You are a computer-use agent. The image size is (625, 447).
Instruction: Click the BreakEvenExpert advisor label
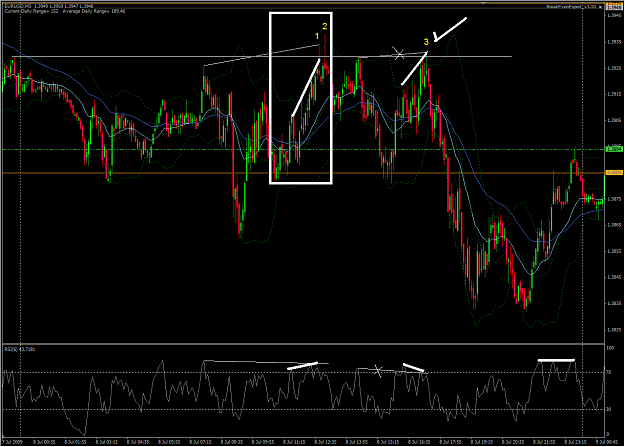click(x=574, y=6)
